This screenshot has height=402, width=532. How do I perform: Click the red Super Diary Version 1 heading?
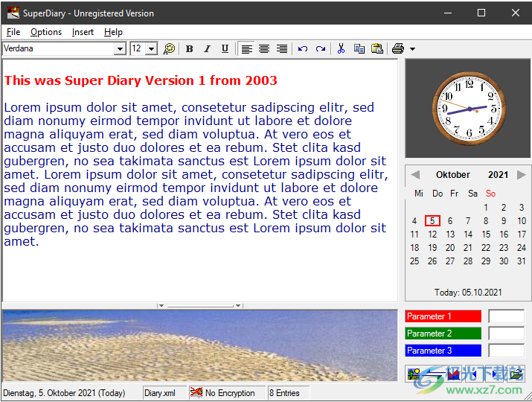click(x=141, y=80)
